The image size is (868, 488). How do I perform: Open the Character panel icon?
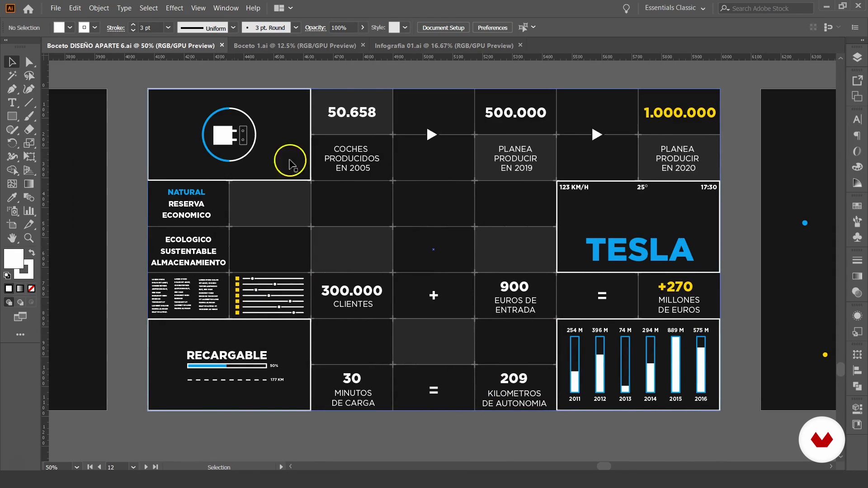(857, 120)
